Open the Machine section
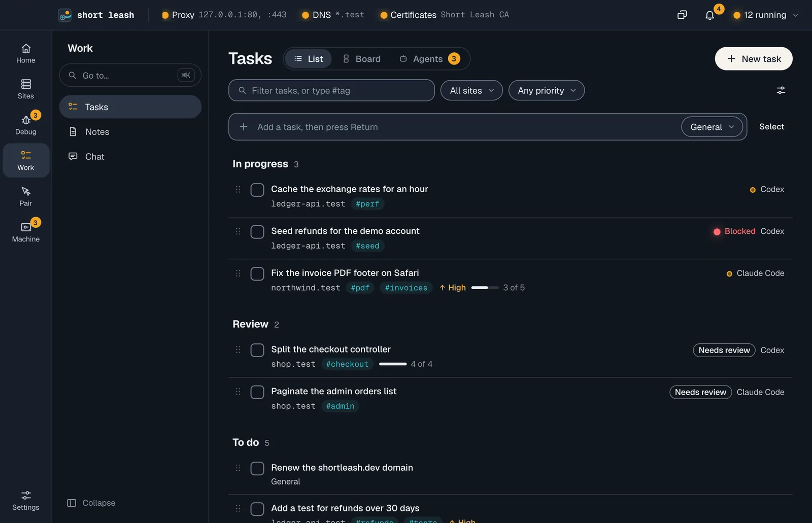This screenshot has height=523, width=812. (26, 232)
